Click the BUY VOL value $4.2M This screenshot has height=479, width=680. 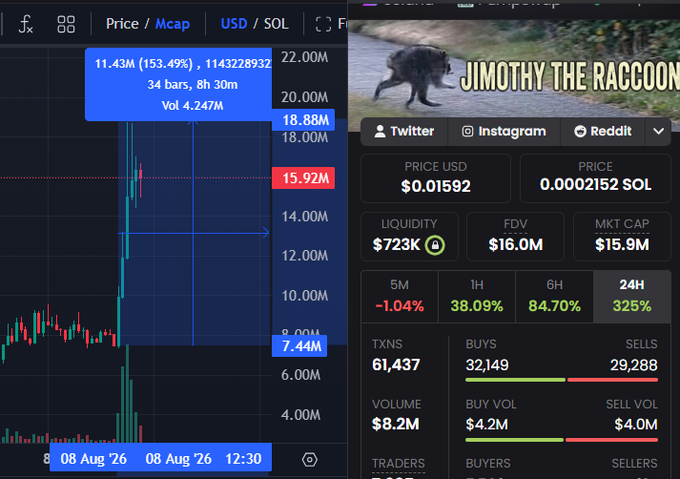tap(487, 424)
